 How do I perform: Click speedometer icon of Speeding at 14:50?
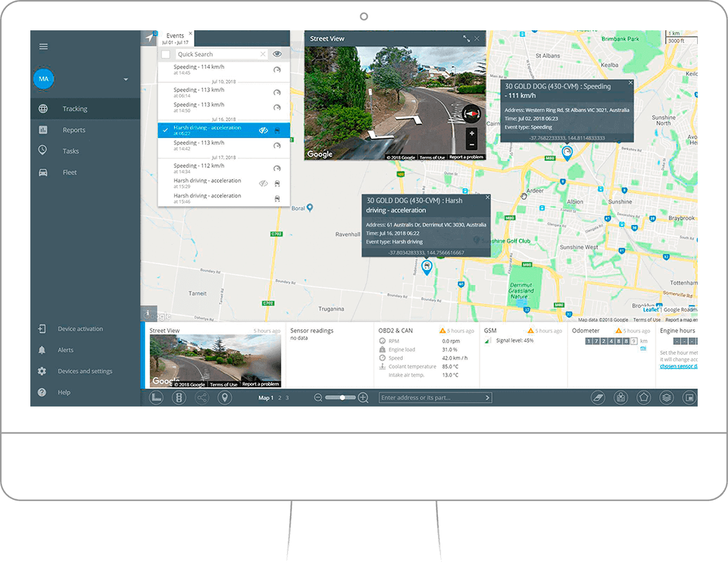[277, 107]
